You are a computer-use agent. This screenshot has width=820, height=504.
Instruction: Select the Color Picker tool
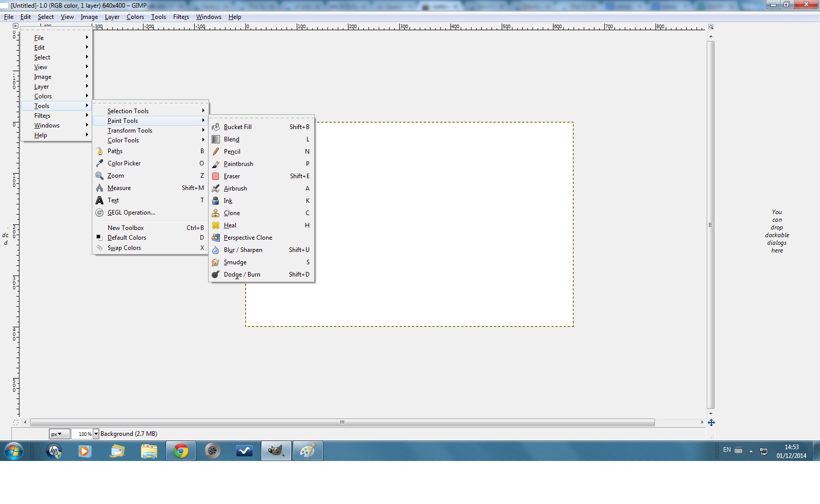(x=150, y=163)
